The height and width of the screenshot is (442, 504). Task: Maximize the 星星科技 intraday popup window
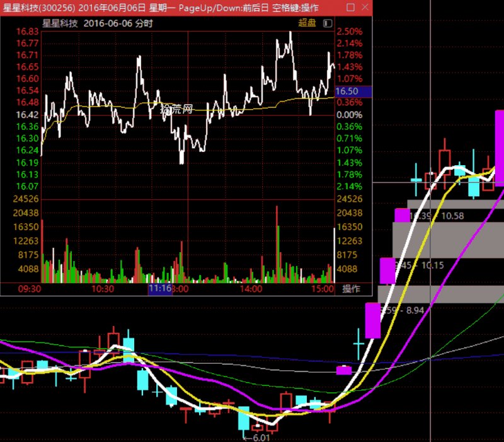pyautogui.click(x=351, y=8)
